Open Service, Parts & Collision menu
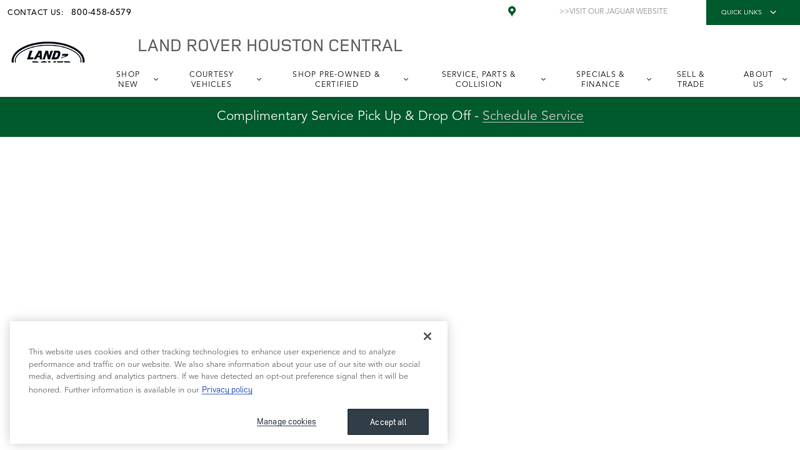Screen dimensions: 800x450 click(479, 79)
